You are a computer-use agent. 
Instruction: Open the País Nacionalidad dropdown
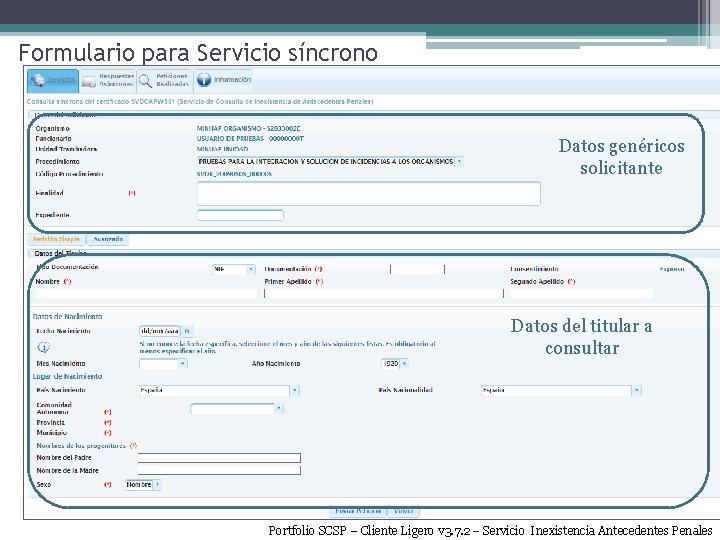561,390
